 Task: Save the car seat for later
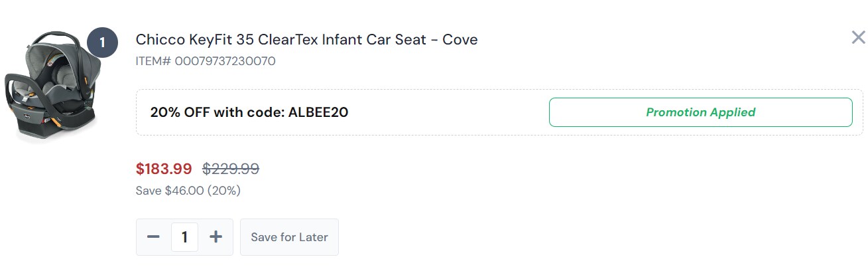(289, 237)
